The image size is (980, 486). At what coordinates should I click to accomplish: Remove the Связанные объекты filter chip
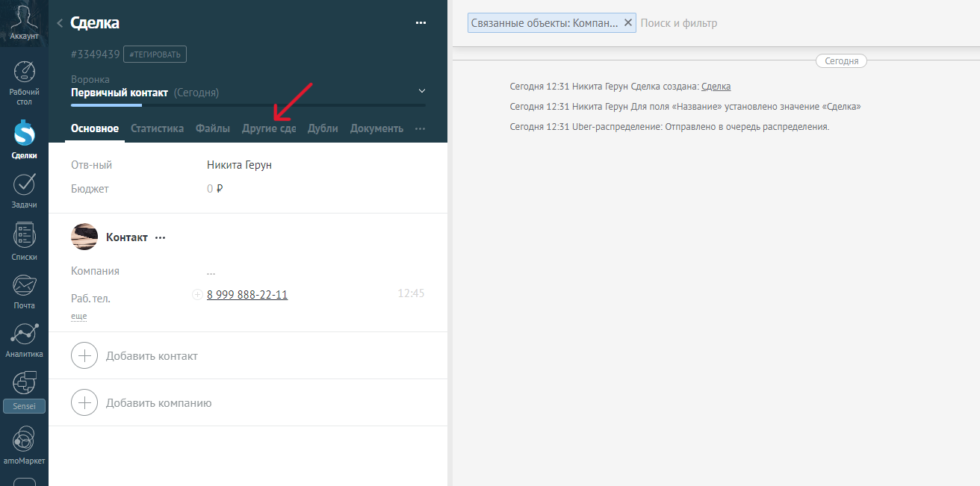click(628, 22)
